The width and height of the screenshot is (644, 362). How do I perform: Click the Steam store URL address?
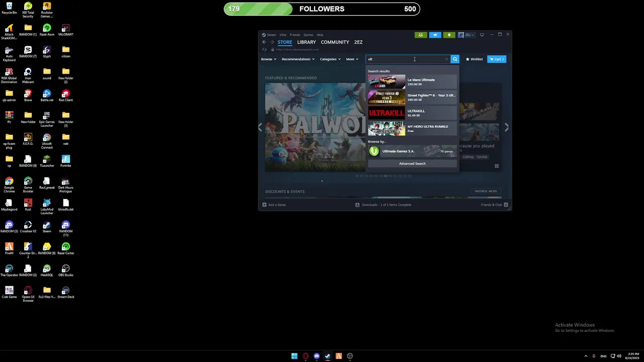tap(297, 49)
